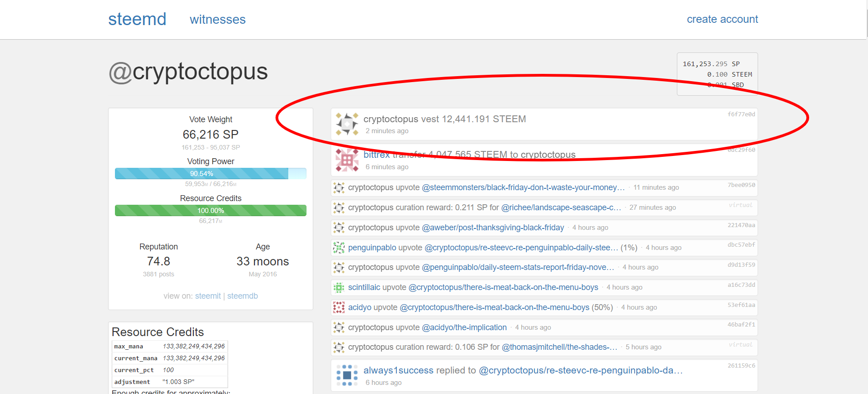Open the bittrex account link

click(x=377, y=155)
